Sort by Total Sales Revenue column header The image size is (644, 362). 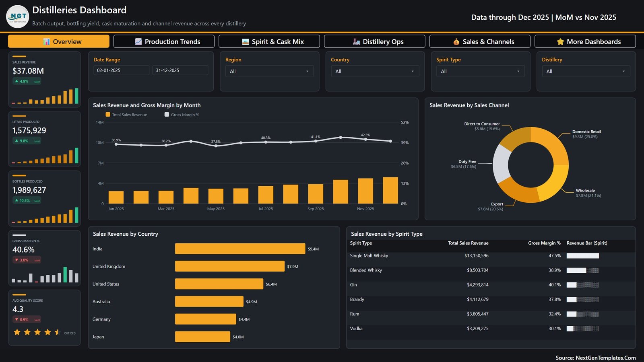point(468,243)
